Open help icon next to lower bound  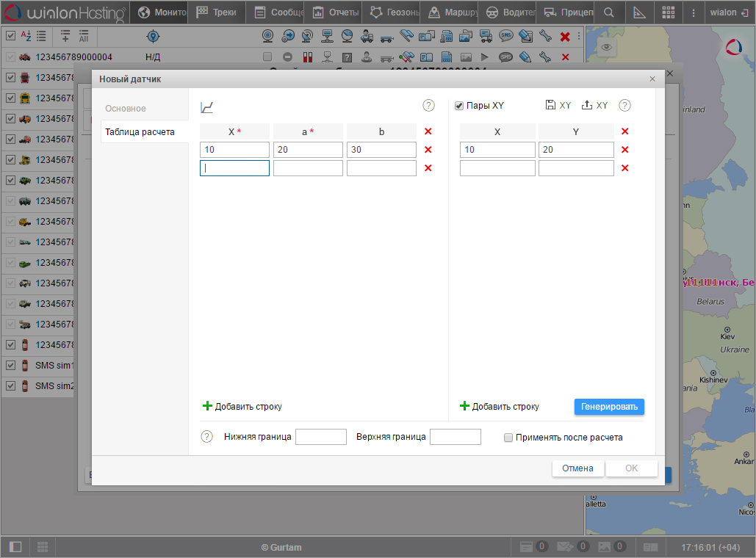(207, 437)
